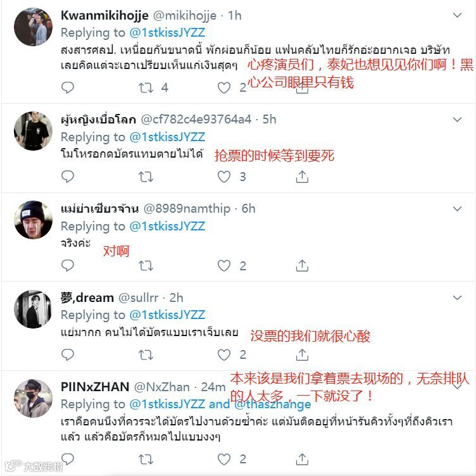The height and width of the screenshot is (476, 476).
Task: Reply to the tweet by @sullrr
Action: click(x=67, y=354)
